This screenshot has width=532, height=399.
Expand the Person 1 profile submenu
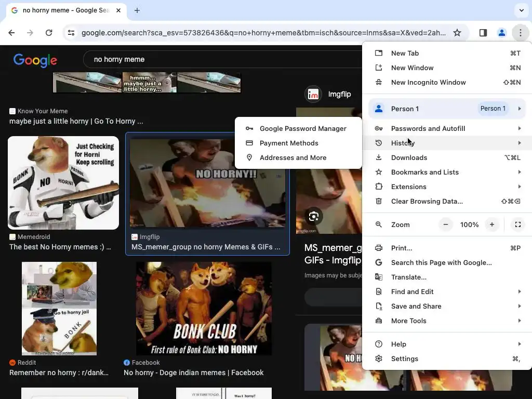coord(447,109)
